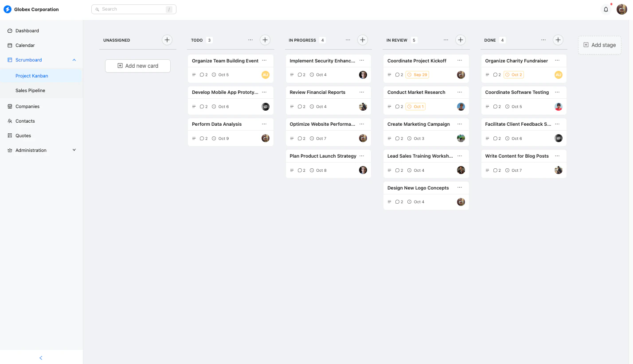
Task: Collapse the sidebar using the bottom chevron
Action: pyautogui.click(x=41, y=358)
